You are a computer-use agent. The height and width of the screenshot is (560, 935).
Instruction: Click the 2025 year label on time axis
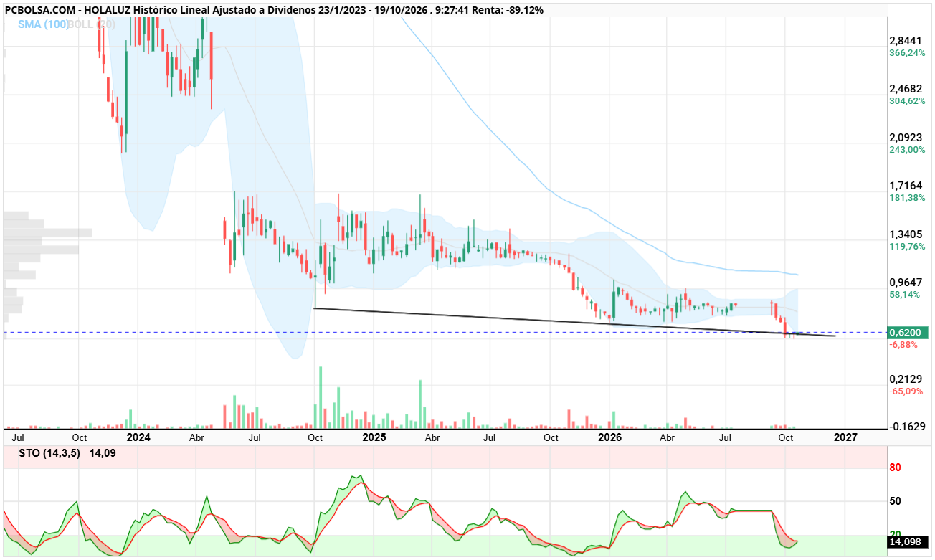pos(374,437)
